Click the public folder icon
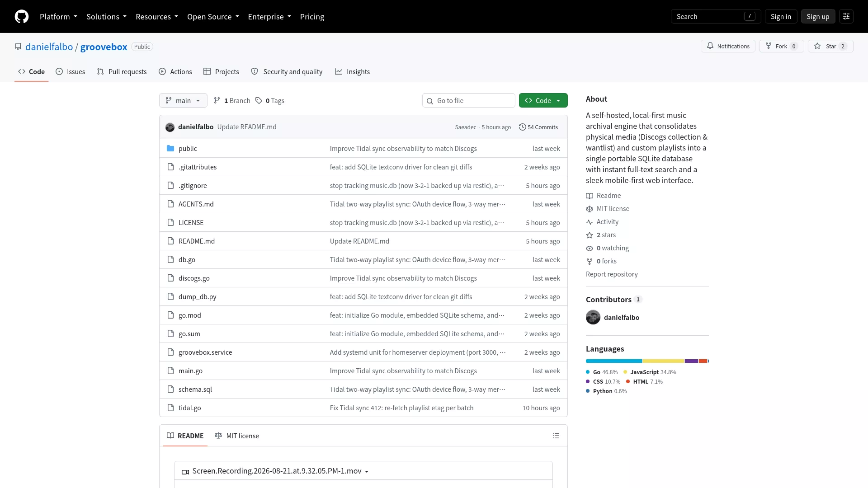 [x=170, y=149]
